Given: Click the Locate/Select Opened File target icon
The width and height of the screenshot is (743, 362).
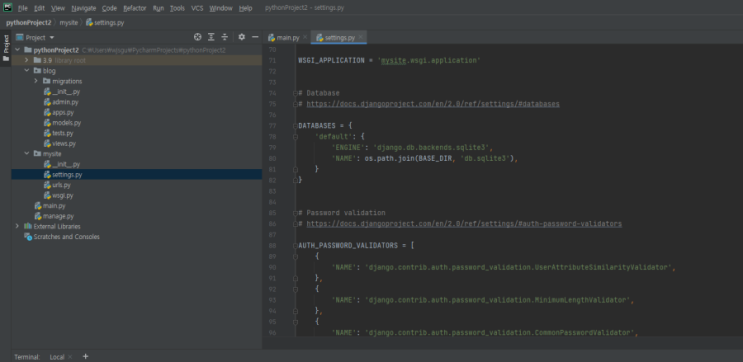Looking at the screenshot, I should coord(198,37).
